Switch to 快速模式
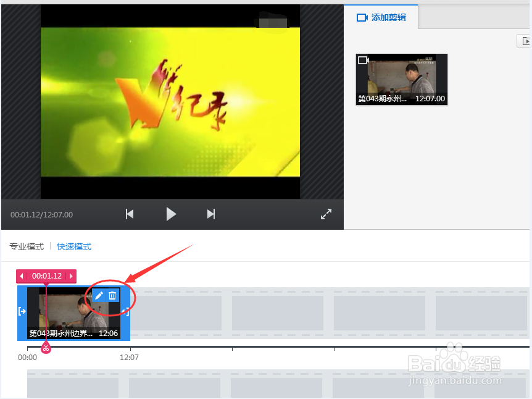This screenshot has width=532, height=399. pos(74,246)
